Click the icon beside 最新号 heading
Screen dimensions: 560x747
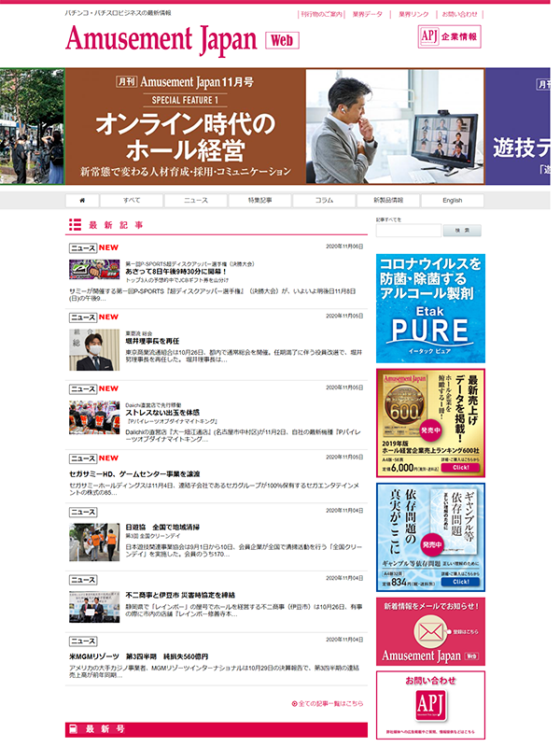click(74, 729)
